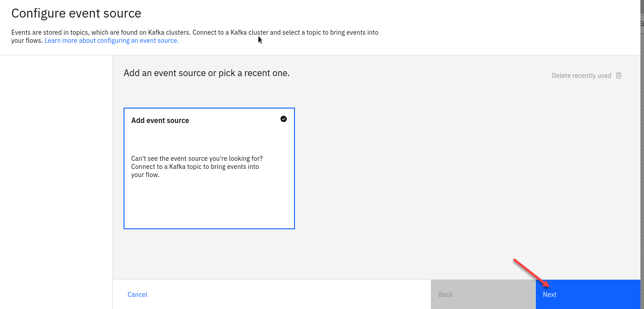Click the Cancel button

coord(137,295)
